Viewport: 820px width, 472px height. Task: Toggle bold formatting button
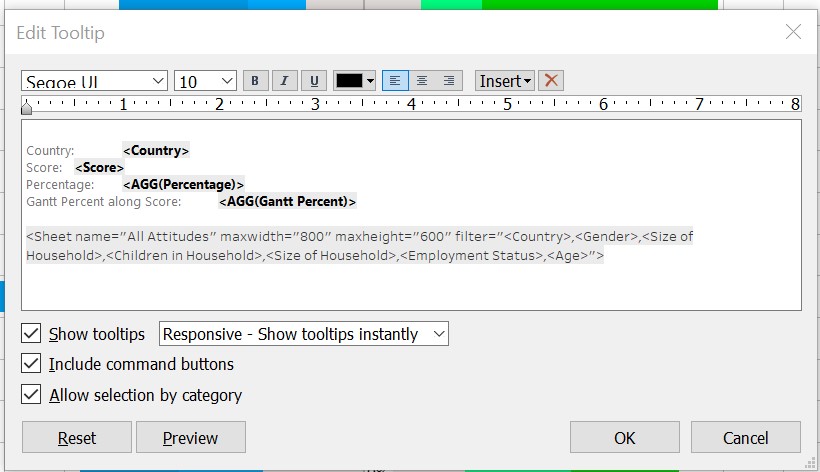click(x=255, y=81)
